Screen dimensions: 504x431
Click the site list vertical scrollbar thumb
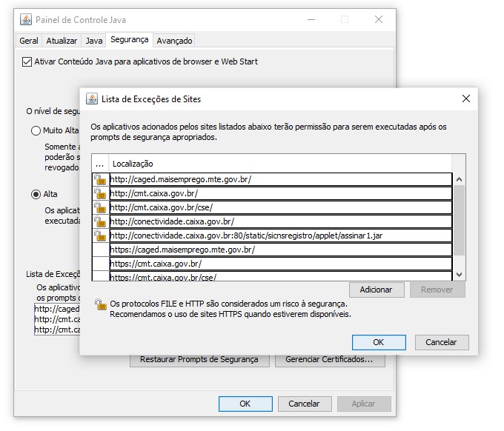tap(460, 221)
